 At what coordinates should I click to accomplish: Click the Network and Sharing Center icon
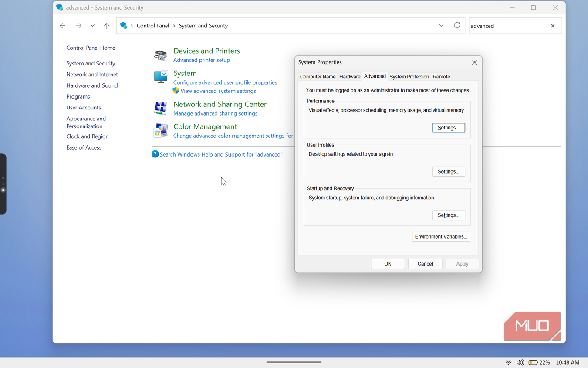click(160, 108)
